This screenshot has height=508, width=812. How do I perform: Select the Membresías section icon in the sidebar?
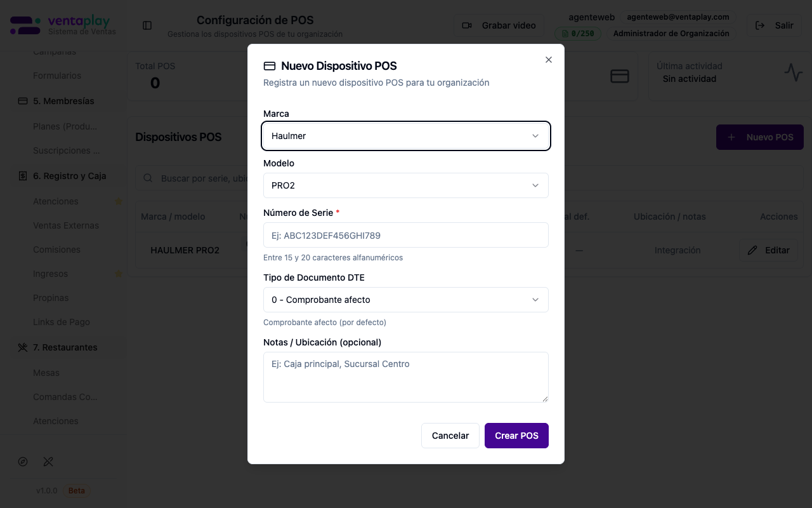click(x=22, y=100)
